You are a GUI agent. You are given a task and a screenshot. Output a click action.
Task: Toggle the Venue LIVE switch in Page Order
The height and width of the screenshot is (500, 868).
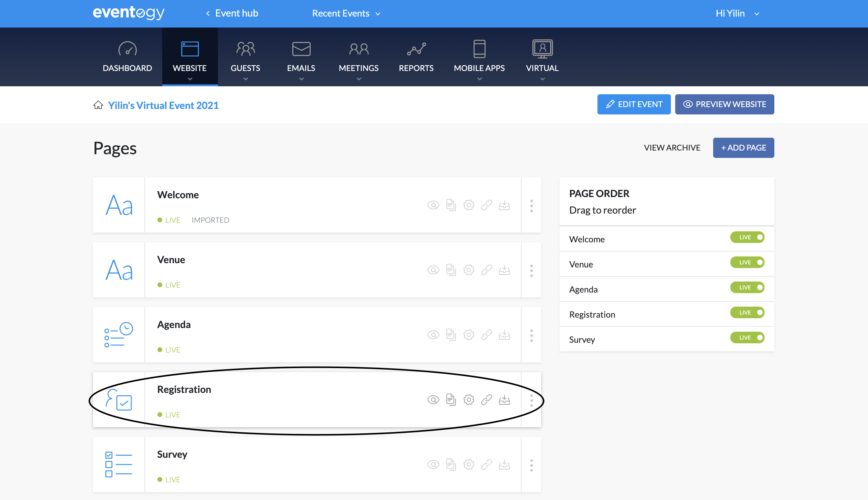coord(747,262)
